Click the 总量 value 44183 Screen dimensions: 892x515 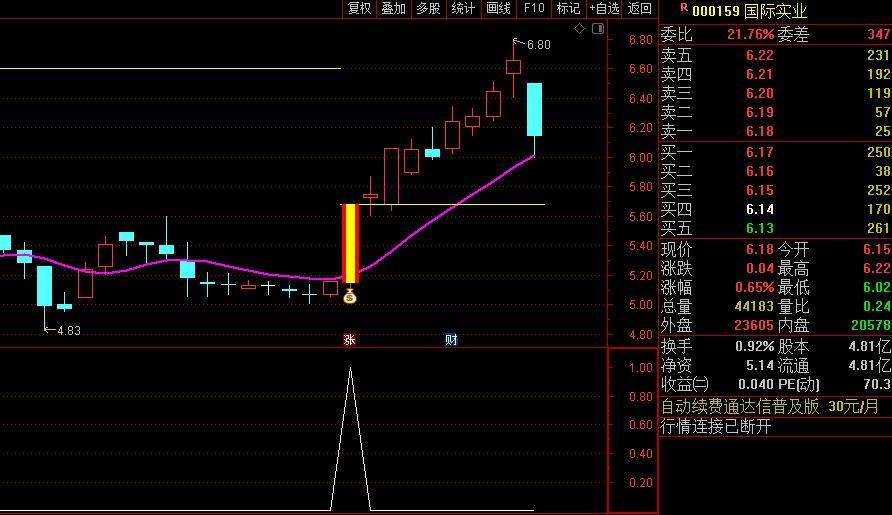pos(754,307)
